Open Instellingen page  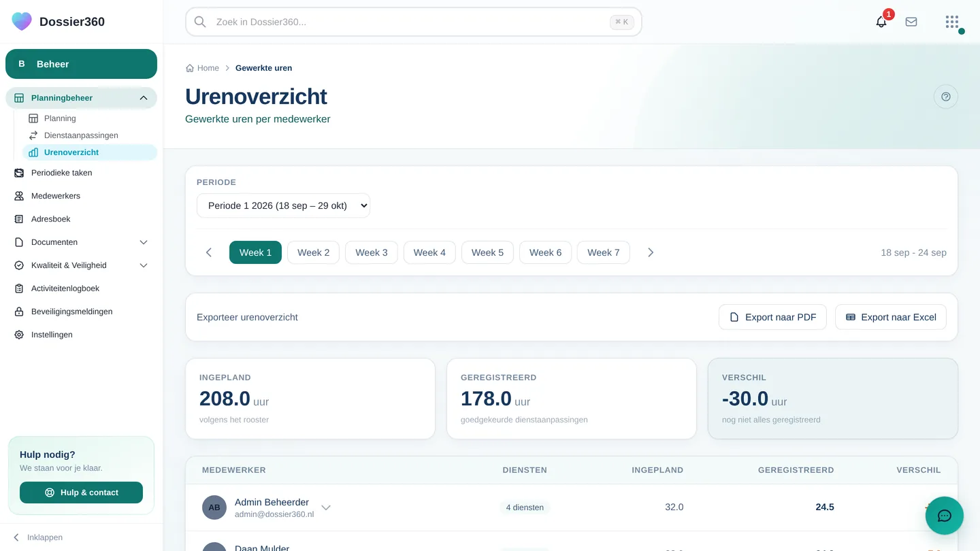coord(81,335)
